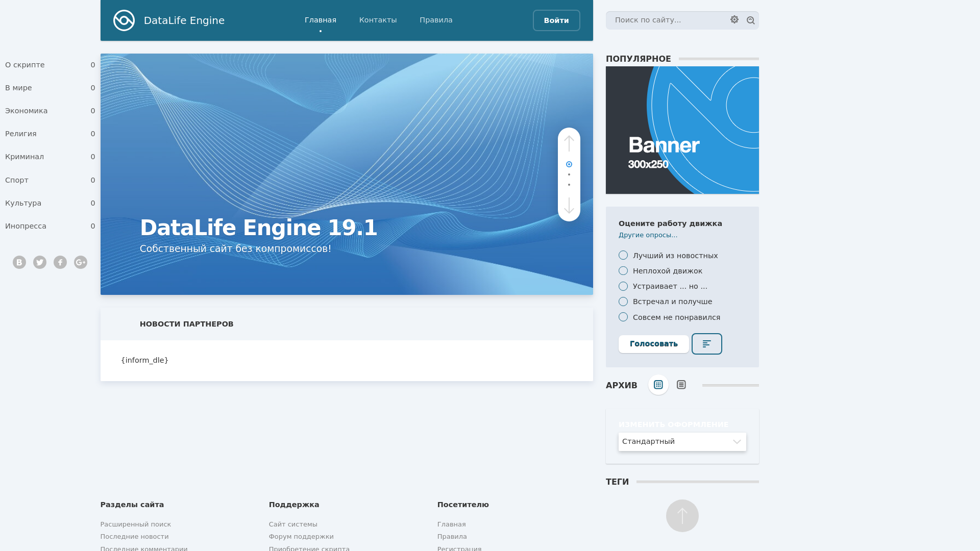This screenshot has width=980, height=551.
Task: Open footer link Форум поддержки
Action: [x=301, y=537]
